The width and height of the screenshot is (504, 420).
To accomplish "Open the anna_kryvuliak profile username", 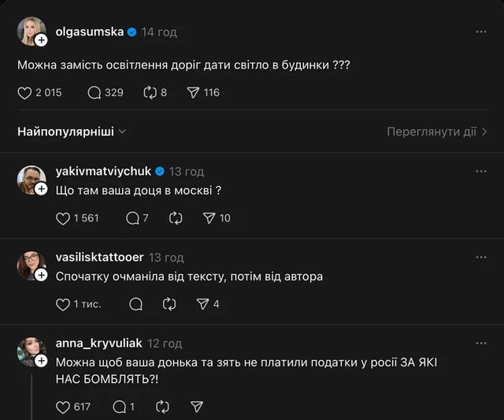I will click(x=99, y=344).
